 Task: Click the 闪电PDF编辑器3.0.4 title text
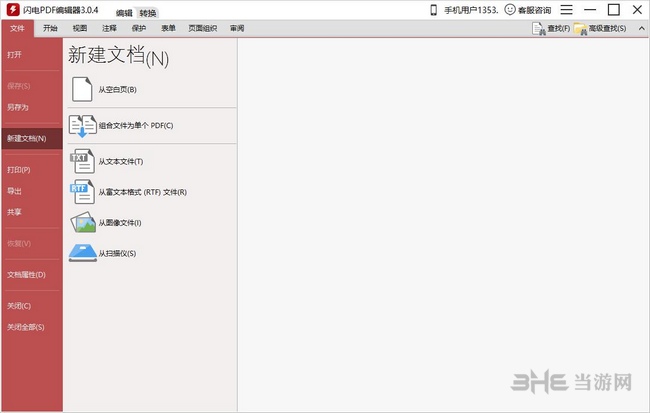[61, 10]
